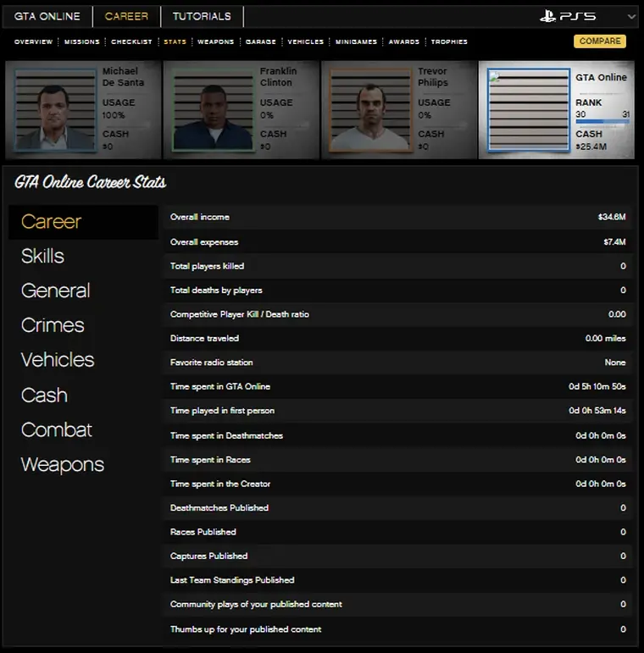This screenshot has width=644, height=653.
Task: Click Time spent in the Creator row
Action: click(x=397, y=484)
